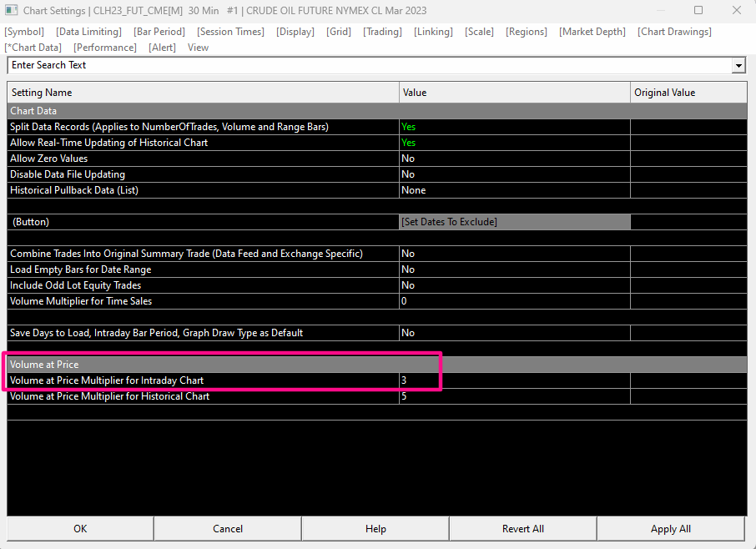Click the Set Dates To Exclude button
Image resolution: width=756 pixels, height=549 pixels.
click(x=515, y=222)
